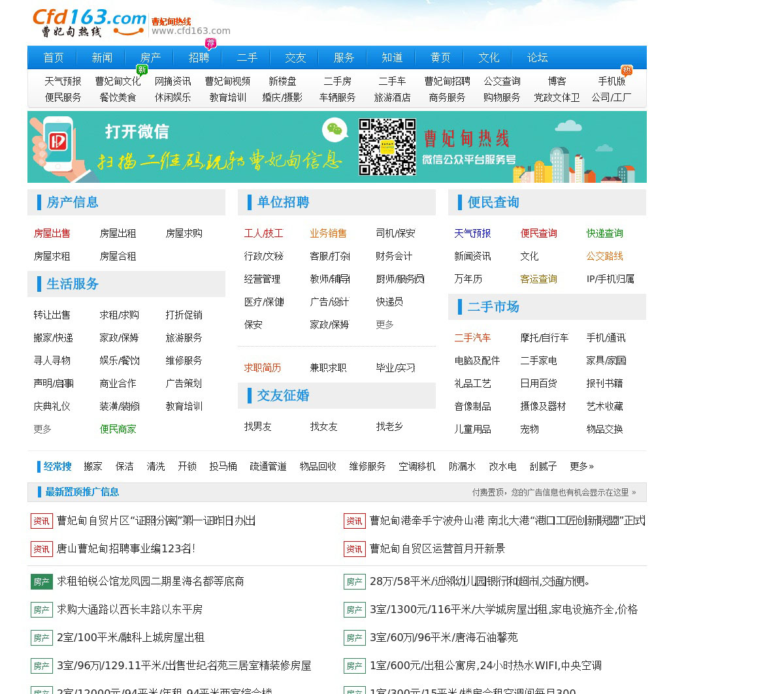Open the 天气预报 link under 便民查询
This screenshot has height=694, width=784.
click(x=472, y=234)
